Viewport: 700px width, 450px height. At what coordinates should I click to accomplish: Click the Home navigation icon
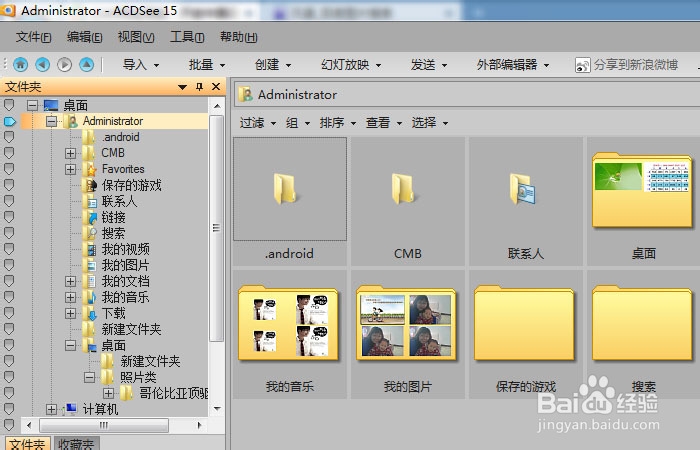tap(21, 65)
